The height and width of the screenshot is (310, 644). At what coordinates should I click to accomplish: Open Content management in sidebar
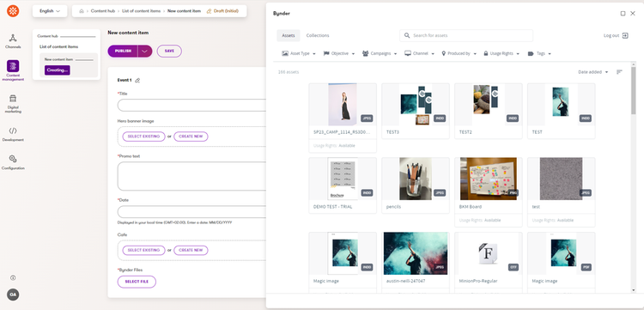[x=13, y=70]
